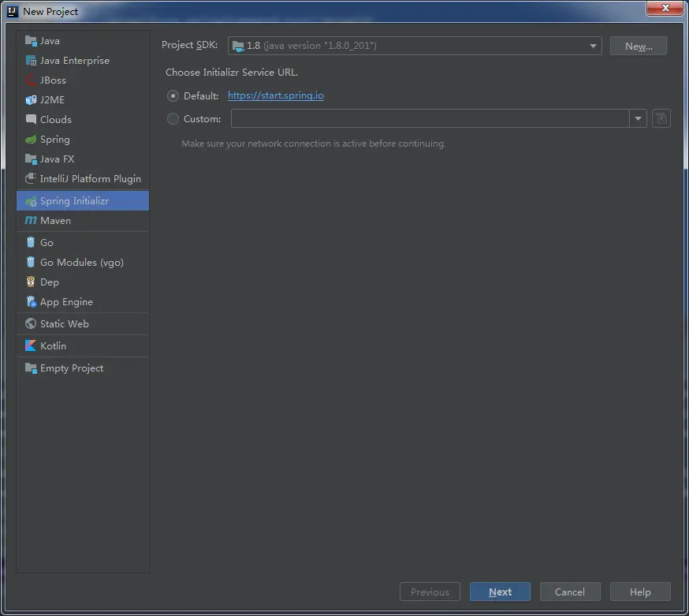Choose Java Enterprise project type
The height and width of the screenshot is (616, 689).
pyautogui.click(x=83, y=61)
